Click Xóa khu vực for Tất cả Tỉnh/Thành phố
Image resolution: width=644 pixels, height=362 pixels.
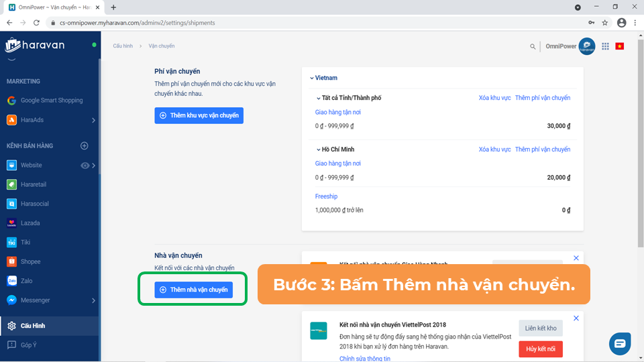pyautogui.click(x=494, y=98)
